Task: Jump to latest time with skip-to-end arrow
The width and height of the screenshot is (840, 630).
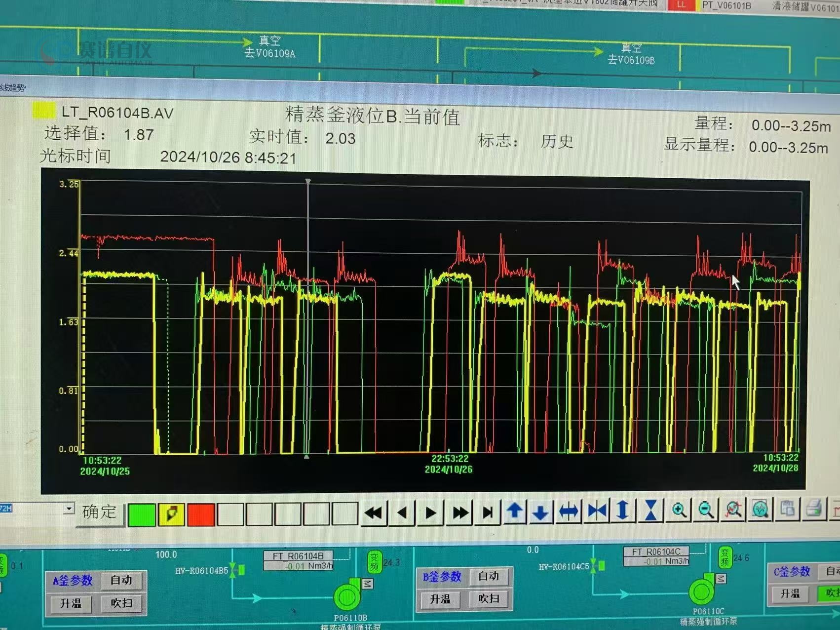Action: point(488,513)
